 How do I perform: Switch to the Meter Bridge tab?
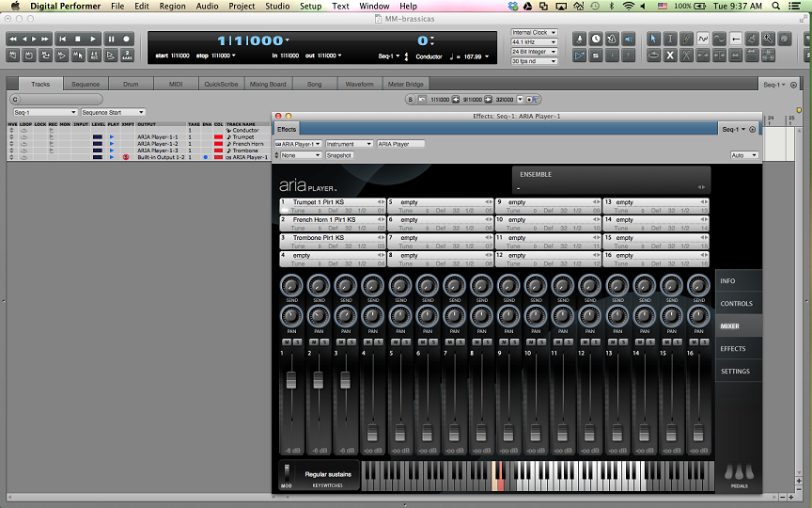[x=405, y=84]
